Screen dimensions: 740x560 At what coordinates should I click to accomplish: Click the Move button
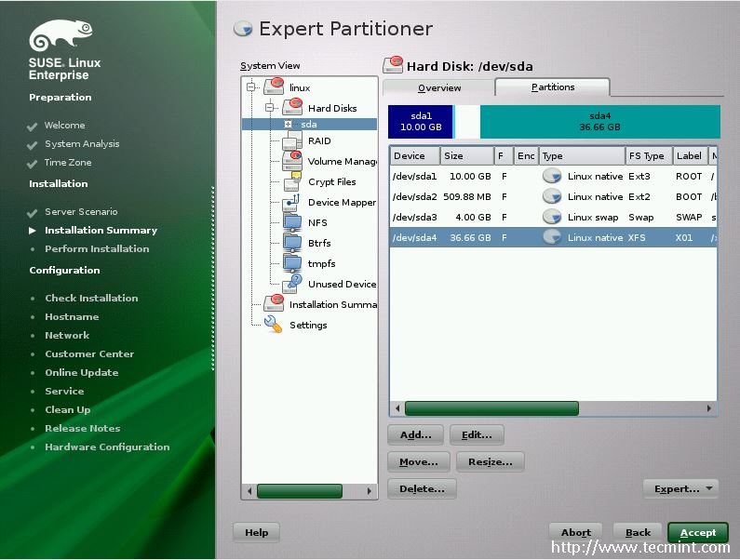(x=419, y=462)
